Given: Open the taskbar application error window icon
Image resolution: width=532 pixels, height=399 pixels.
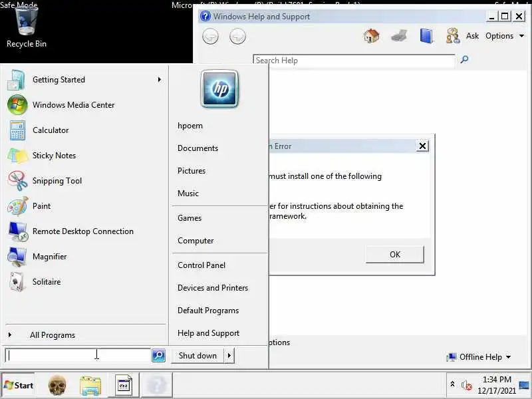Looking at the screenshot, I should coord(124,385).
